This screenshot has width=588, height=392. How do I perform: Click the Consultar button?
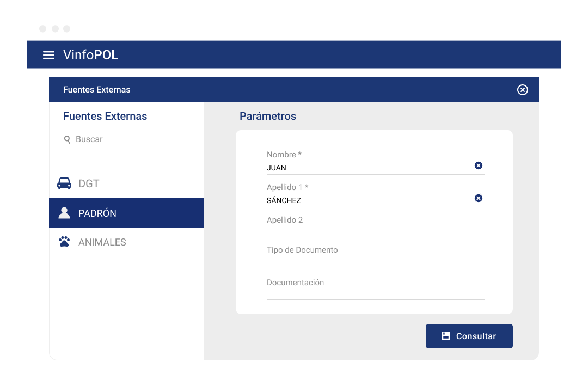coord(469,336)
